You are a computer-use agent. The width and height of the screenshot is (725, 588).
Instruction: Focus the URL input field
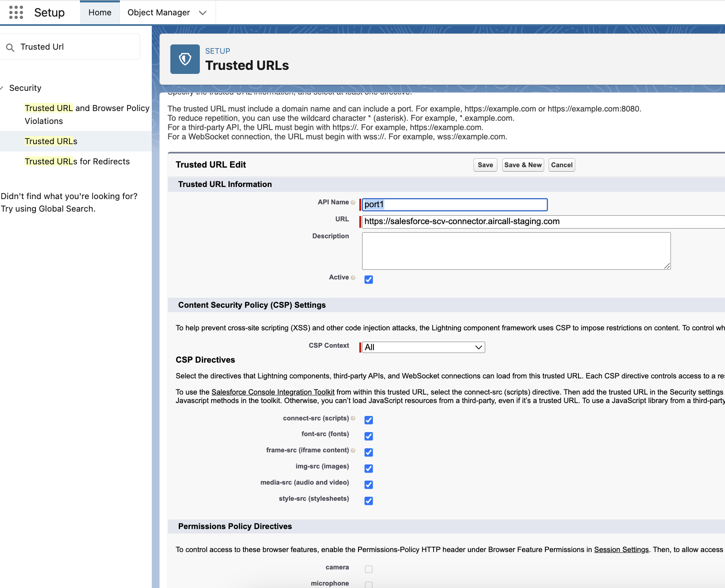point(543,222)
